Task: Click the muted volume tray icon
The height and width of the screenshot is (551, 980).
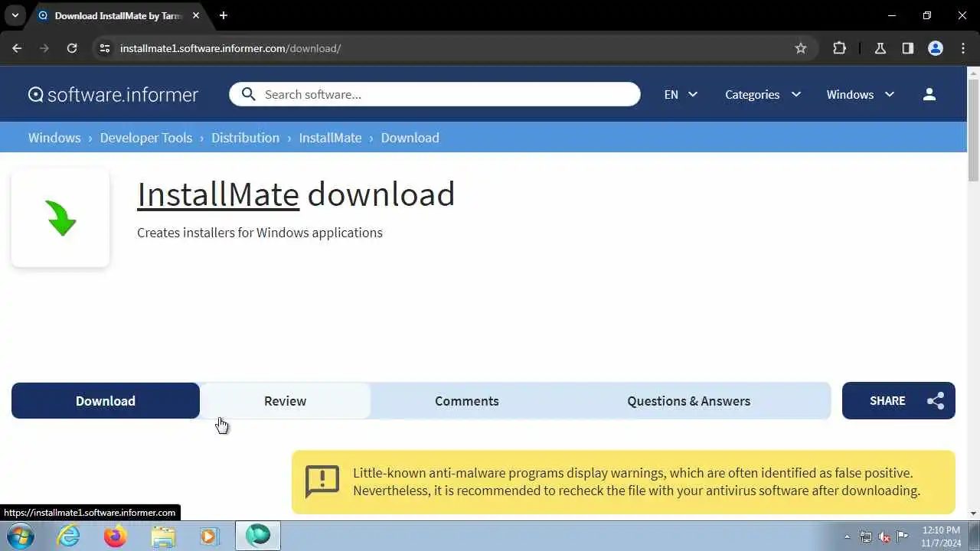Action: pyautogui.click(x=884, y=536)
